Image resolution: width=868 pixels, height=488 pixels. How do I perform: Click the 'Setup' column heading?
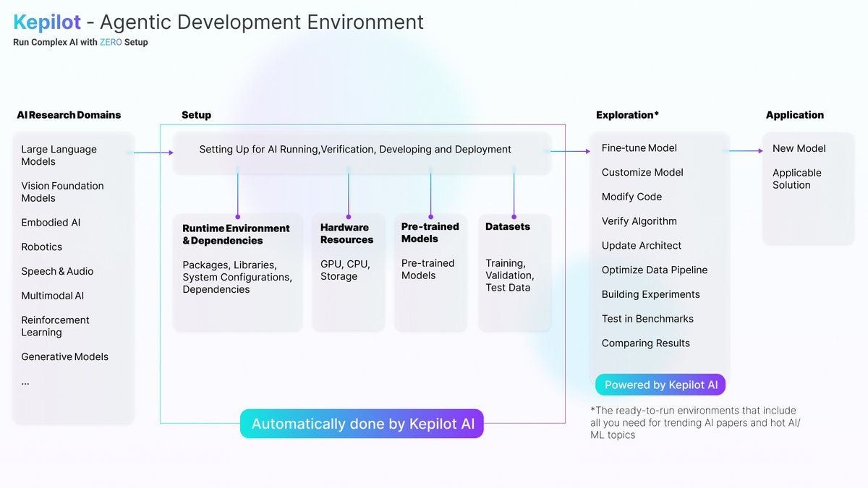click(196, 115)
